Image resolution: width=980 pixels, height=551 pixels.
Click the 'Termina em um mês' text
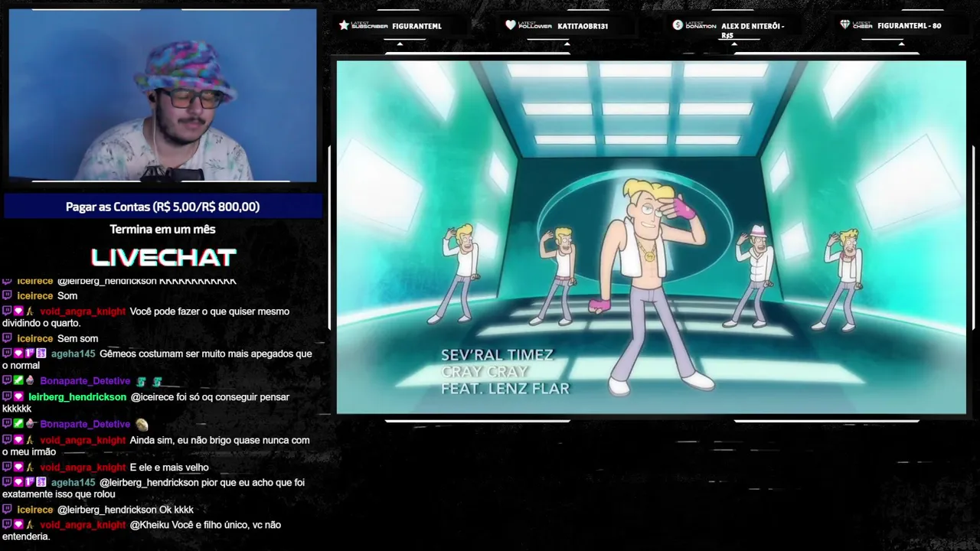tap(162, 229)
